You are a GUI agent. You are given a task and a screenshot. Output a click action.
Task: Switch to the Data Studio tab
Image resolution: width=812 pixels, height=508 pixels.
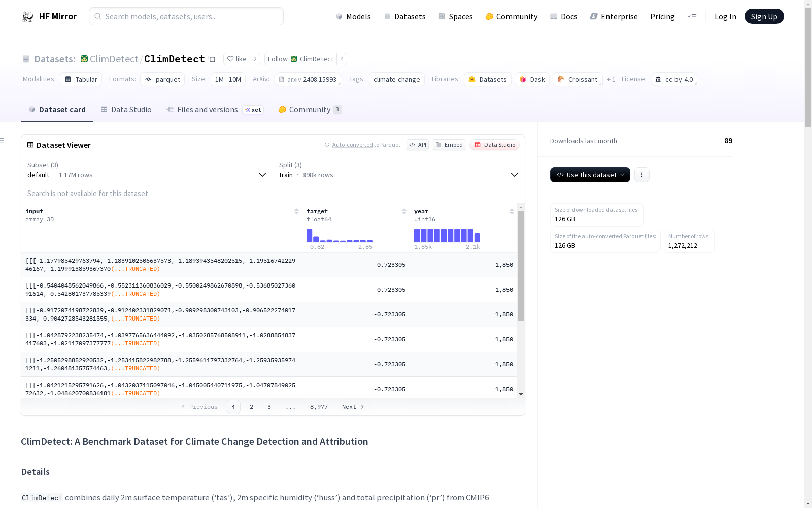pyautogui.click(x=126, y=110)
